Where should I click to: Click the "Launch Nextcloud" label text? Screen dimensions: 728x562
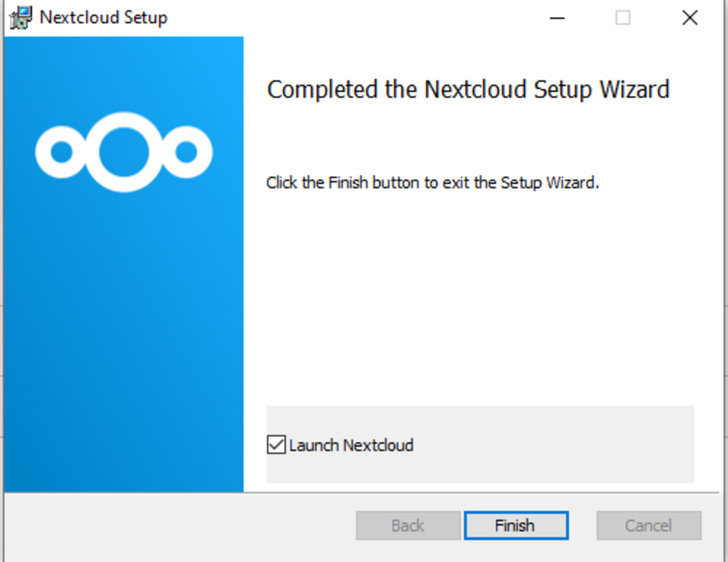(x=351, y=445)
